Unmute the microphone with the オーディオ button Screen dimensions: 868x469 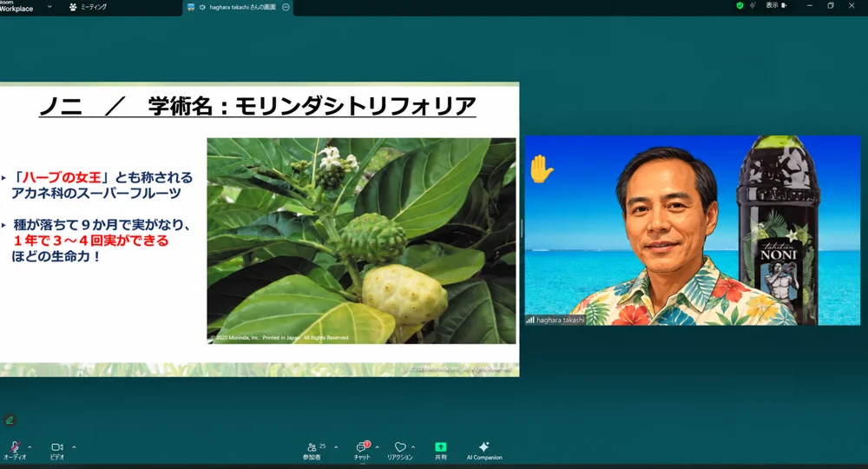click(15, 451)
